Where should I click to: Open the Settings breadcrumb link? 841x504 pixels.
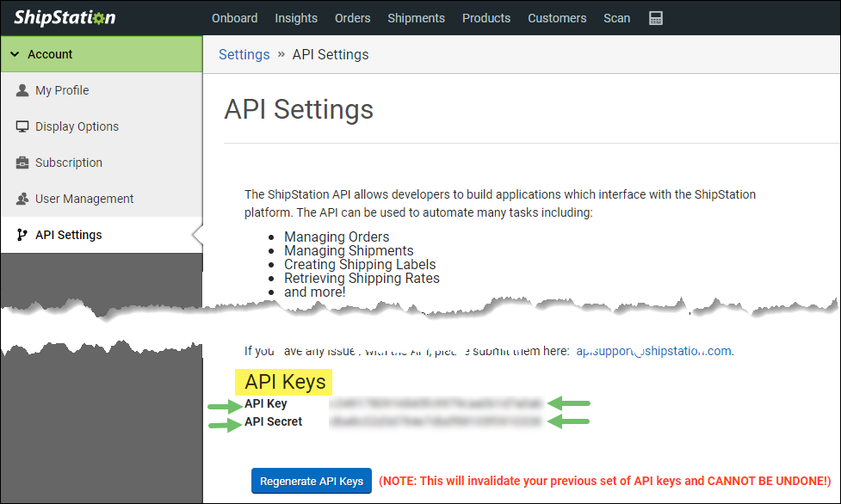click(x=244, y=54)
